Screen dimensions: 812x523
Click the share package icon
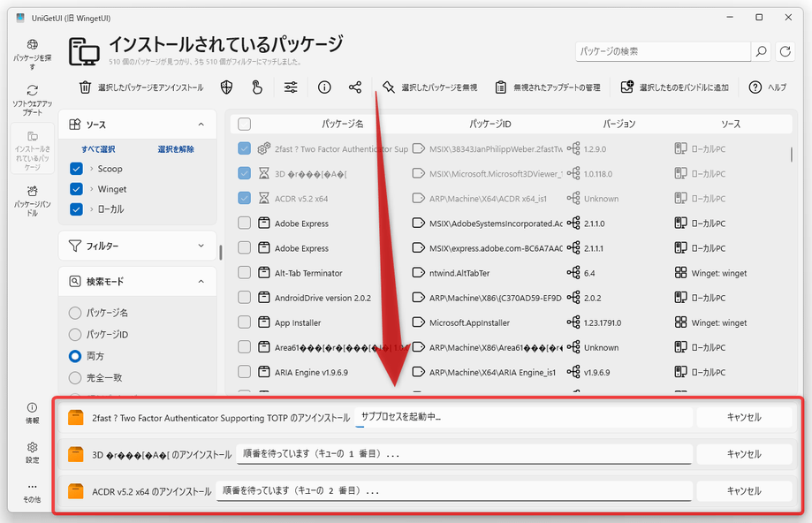(x=354, y=87)
